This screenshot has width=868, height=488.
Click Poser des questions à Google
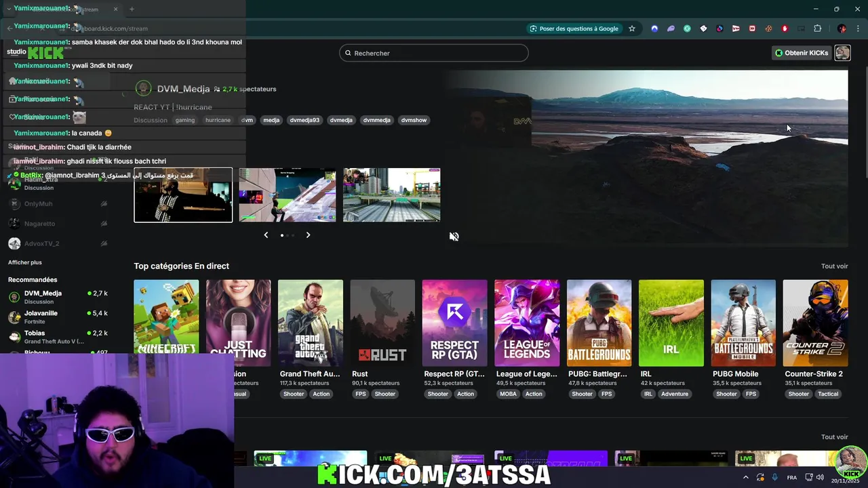point(574,28)
